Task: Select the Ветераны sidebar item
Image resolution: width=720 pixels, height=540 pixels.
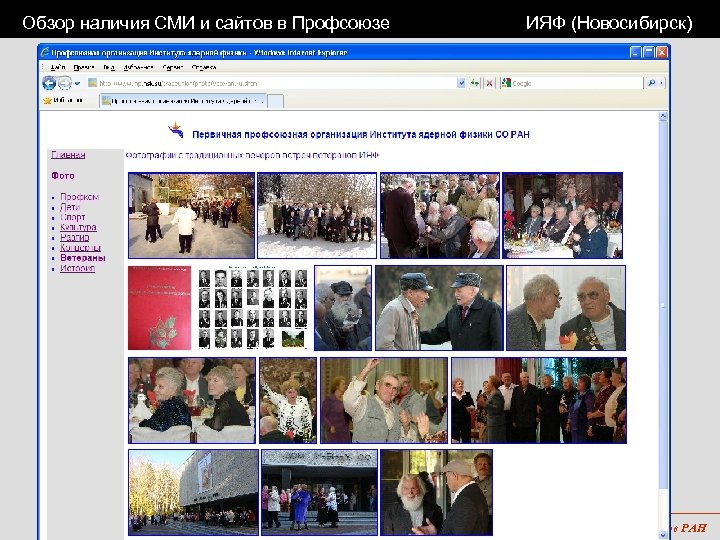Action: point(83,258)
